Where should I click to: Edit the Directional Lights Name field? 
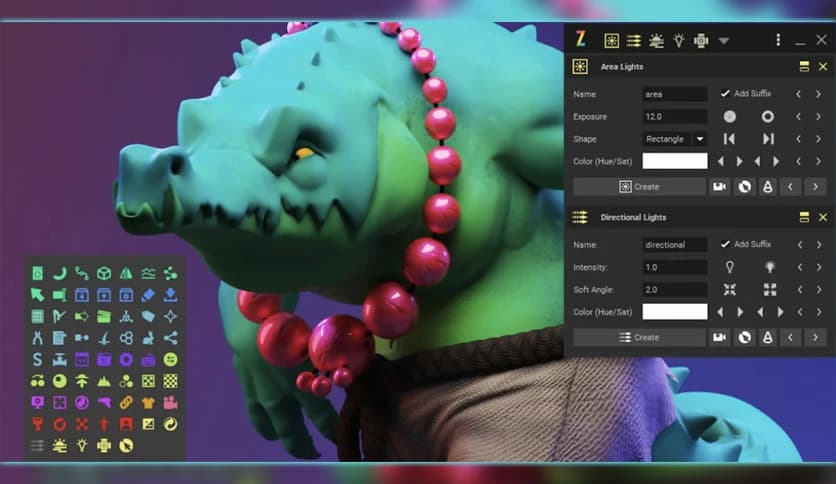675,245
